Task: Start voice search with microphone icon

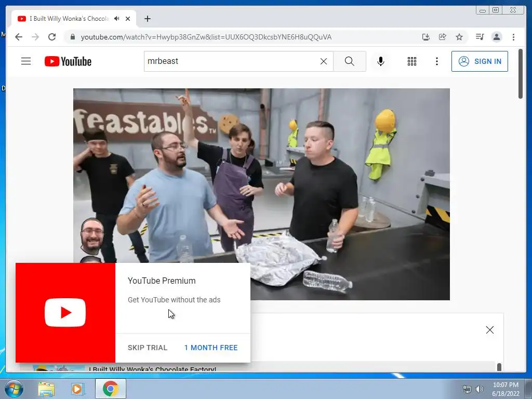Action: [381, 61]
